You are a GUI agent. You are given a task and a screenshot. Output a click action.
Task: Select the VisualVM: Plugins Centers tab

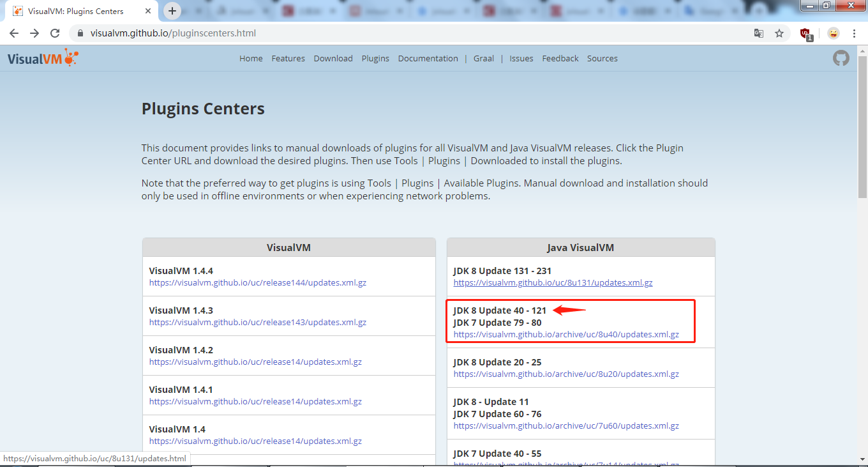(80, 11)
